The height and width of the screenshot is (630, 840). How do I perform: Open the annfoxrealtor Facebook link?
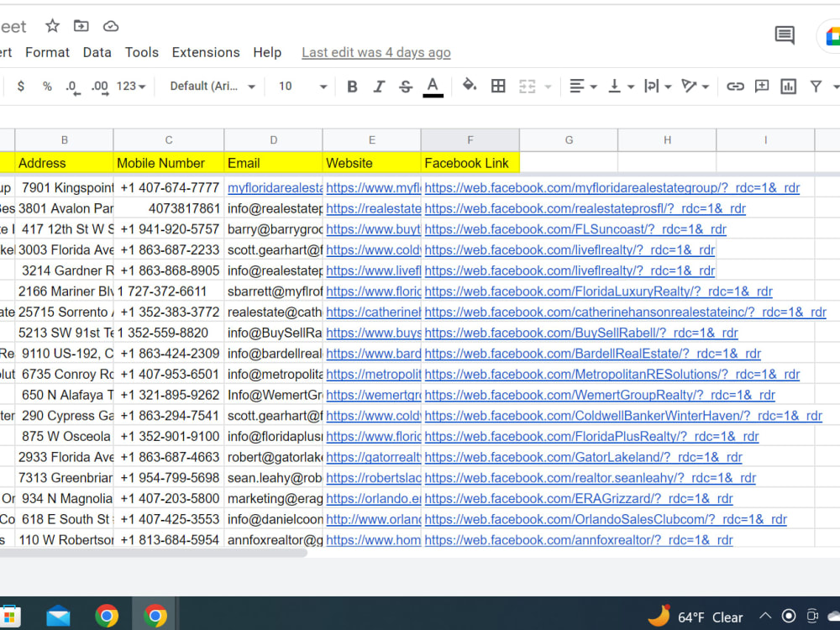click(579, 540)
